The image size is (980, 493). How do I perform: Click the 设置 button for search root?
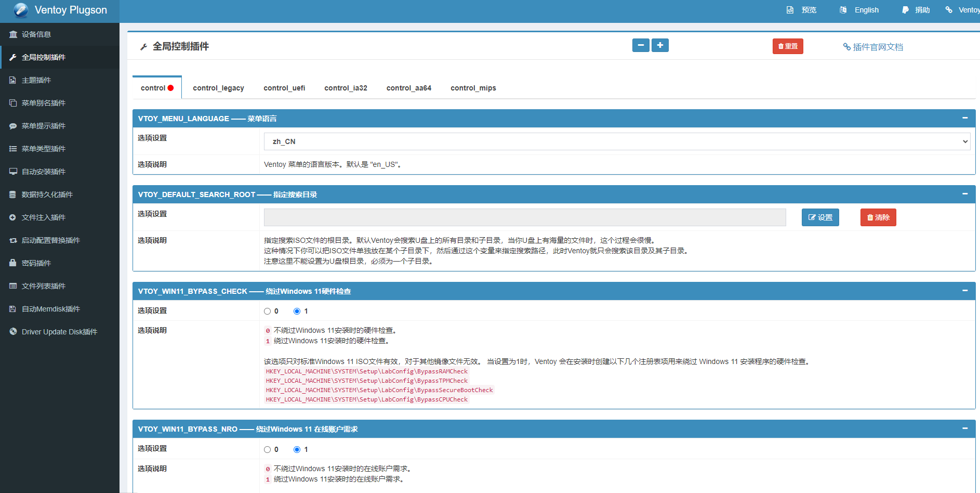click(820, 217)
